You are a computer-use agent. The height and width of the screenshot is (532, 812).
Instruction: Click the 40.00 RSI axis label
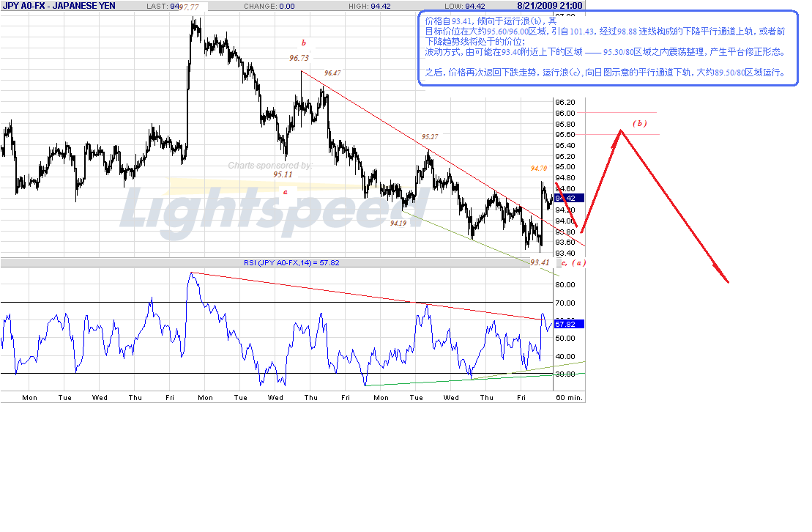click(x=565, y=356)
